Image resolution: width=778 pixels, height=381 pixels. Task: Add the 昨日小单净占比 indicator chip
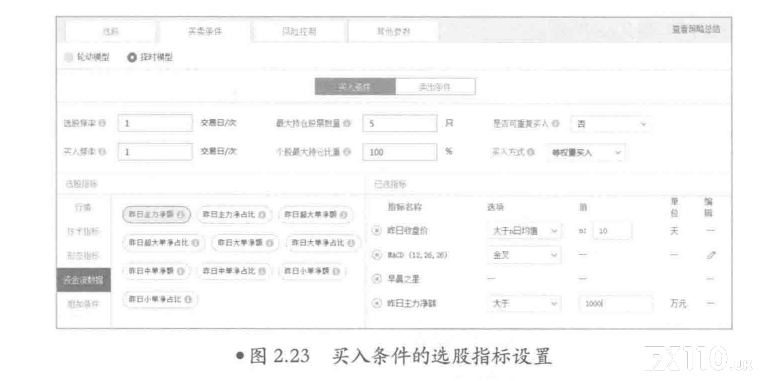[160, 300]
